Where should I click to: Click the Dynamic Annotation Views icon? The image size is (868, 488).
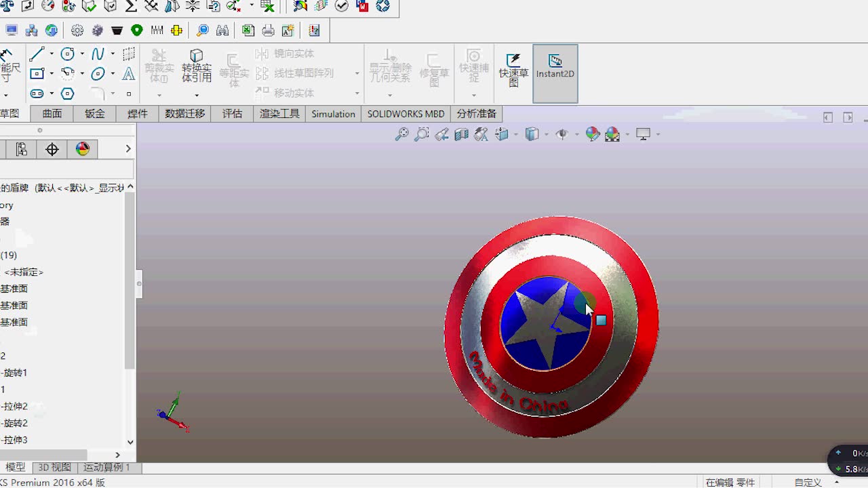coord(481,134)
